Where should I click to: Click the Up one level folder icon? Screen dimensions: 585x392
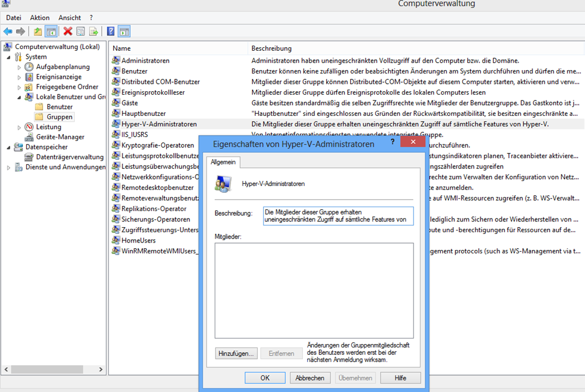click(38, 32)
